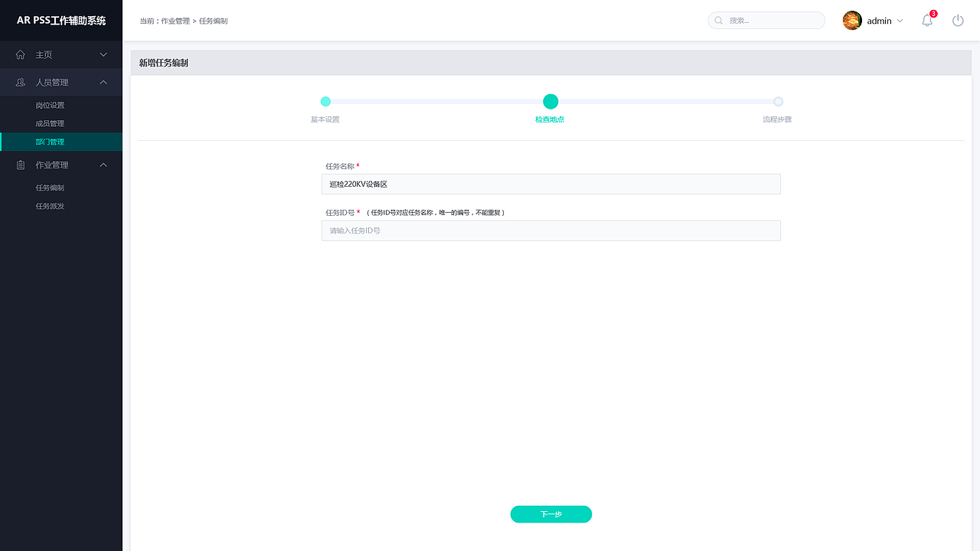Click the 流程步骤 step label
The image size is (980, 551).
pos(777,119)
